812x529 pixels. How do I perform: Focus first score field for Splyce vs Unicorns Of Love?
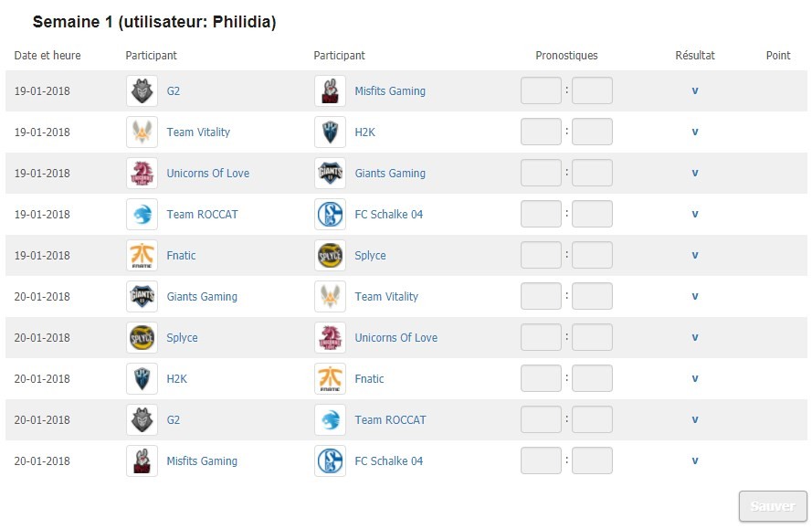pyautogui.click(x=541, y=337)
